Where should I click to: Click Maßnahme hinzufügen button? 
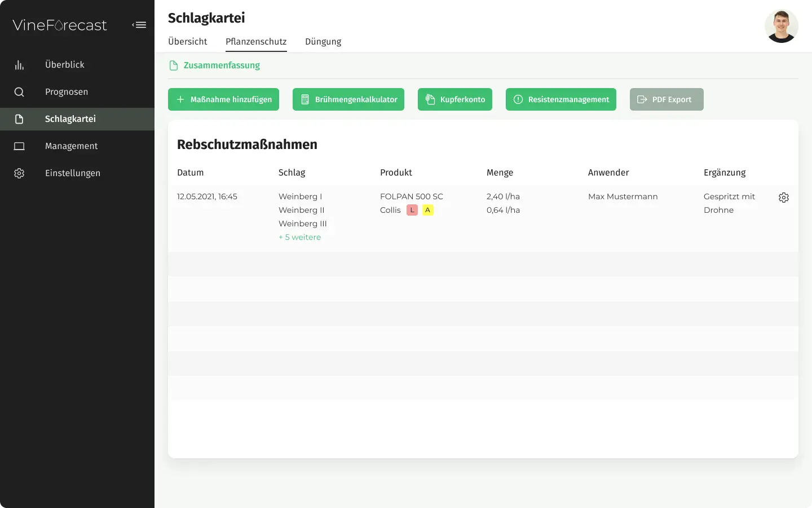pos(223,99)
